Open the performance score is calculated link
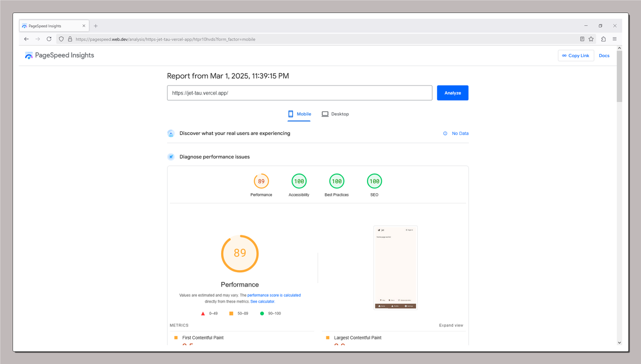 click(274, 295)
